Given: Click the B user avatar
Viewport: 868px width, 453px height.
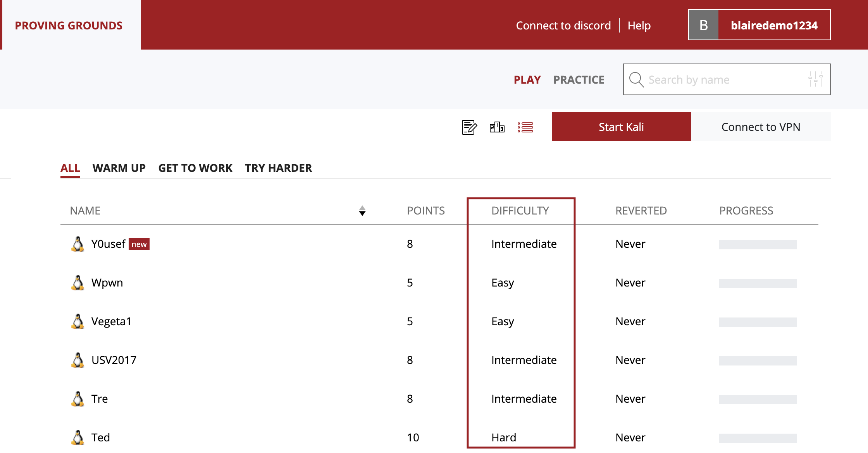Looking at the screenshot, I should click(x=704, y=25).
